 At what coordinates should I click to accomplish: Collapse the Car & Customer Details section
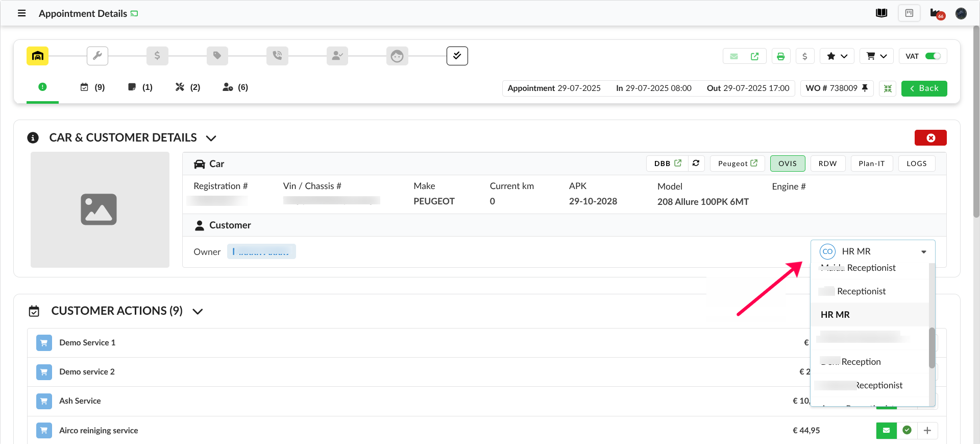[x=211, y=138]
